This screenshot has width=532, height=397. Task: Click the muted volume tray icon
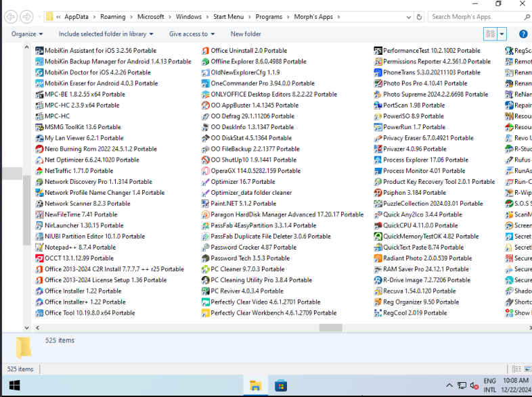point(474,386)
